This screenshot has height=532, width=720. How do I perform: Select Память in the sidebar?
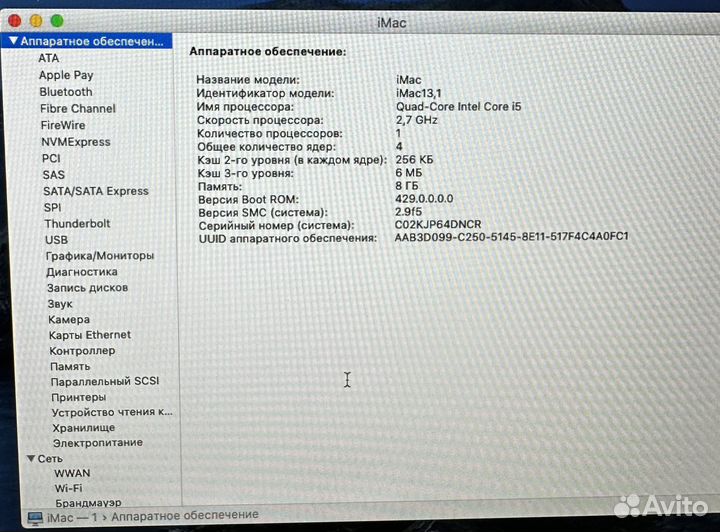pos(70,366)
